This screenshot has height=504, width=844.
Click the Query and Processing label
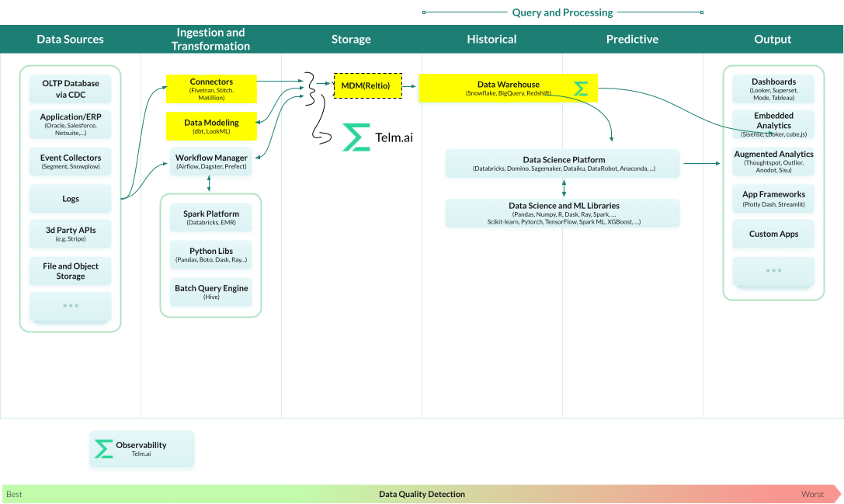tap(562, 12)
